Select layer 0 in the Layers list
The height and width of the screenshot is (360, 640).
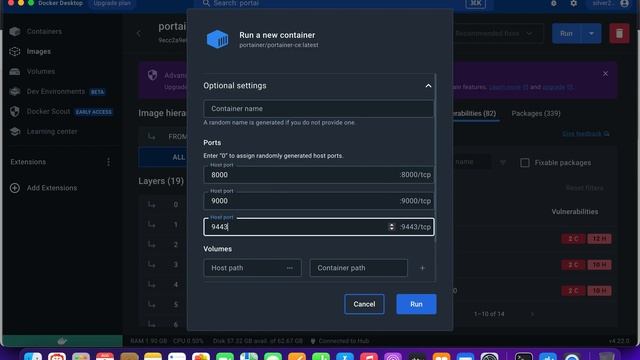click(x=163, y=204)
